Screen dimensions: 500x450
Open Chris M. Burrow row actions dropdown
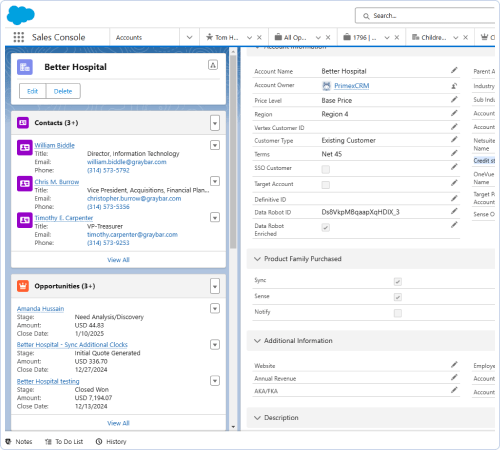(x=215, y=181)
